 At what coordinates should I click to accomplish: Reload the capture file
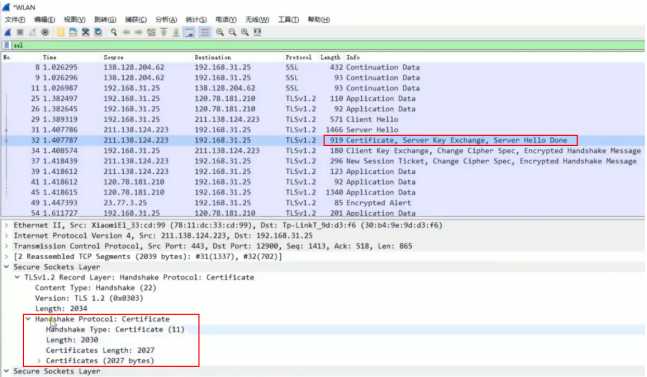98,32
